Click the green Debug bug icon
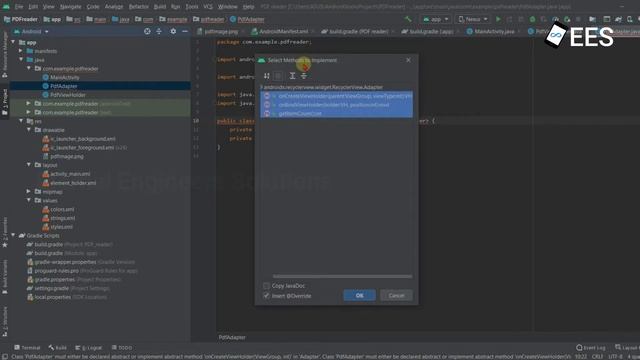This screenshot has height=360, width=640. tap(532, 19)
